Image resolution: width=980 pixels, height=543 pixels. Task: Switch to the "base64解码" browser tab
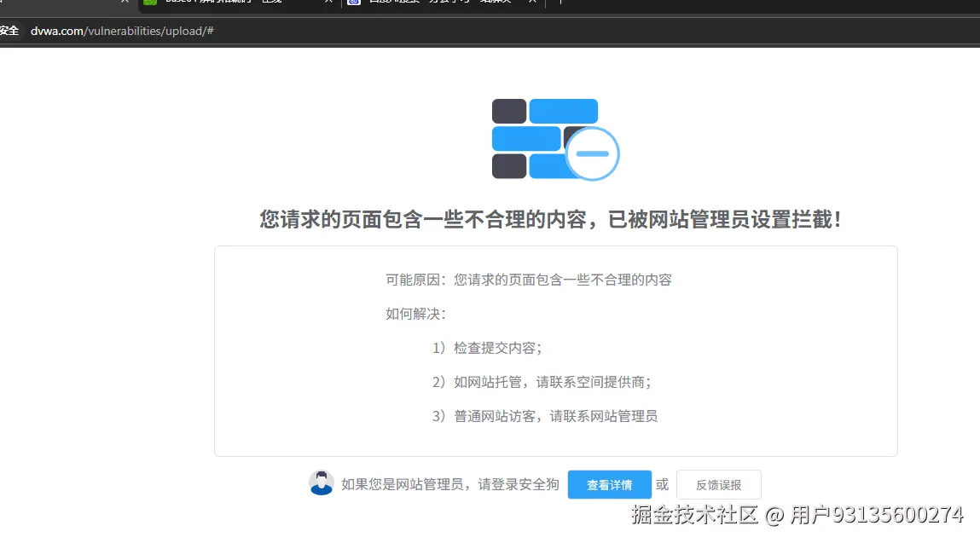coord(230,3)
